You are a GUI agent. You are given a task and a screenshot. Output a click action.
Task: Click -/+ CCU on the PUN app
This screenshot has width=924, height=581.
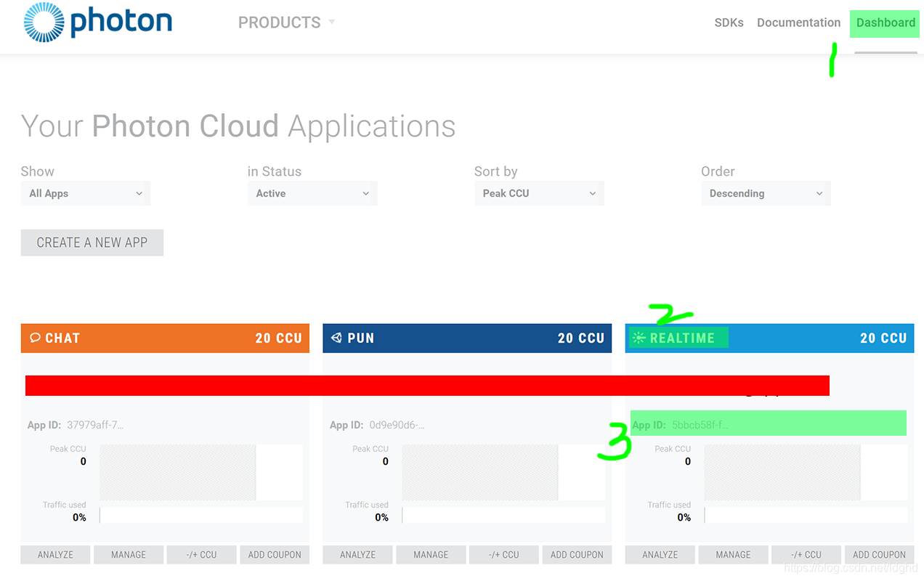[x=504, y=554]
